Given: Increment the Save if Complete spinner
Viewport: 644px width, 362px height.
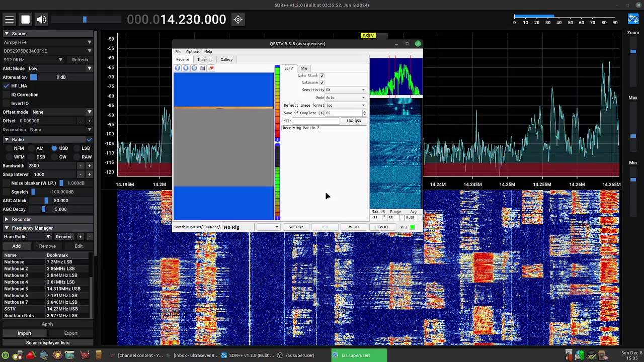Looking at the screenshot, I should click(364, 112).
